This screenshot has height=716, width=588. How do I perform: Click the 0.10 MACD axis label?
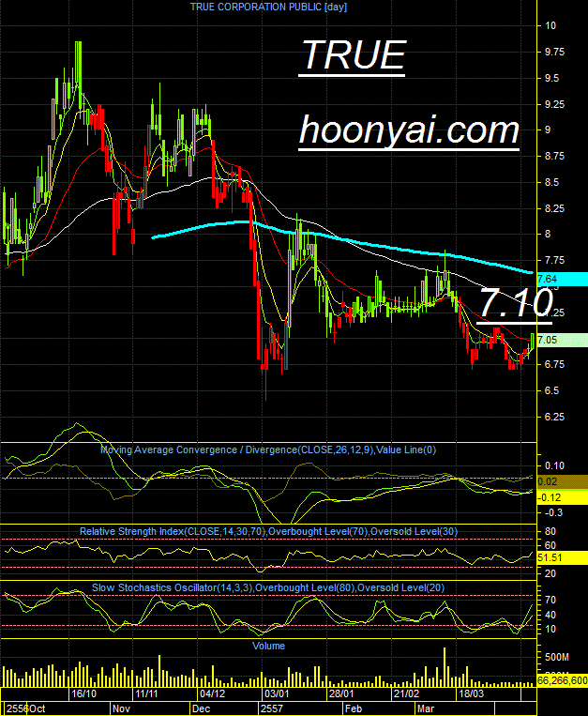pos(554,465)
